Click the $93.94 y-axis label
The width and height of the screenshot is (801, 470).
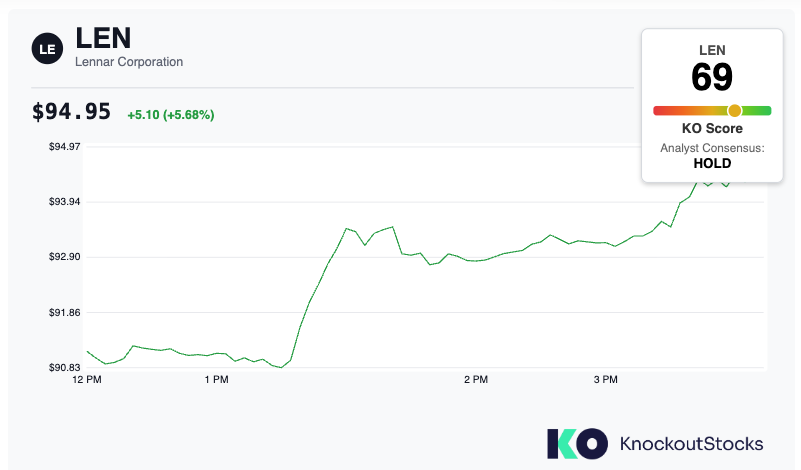tap(64, 202)
